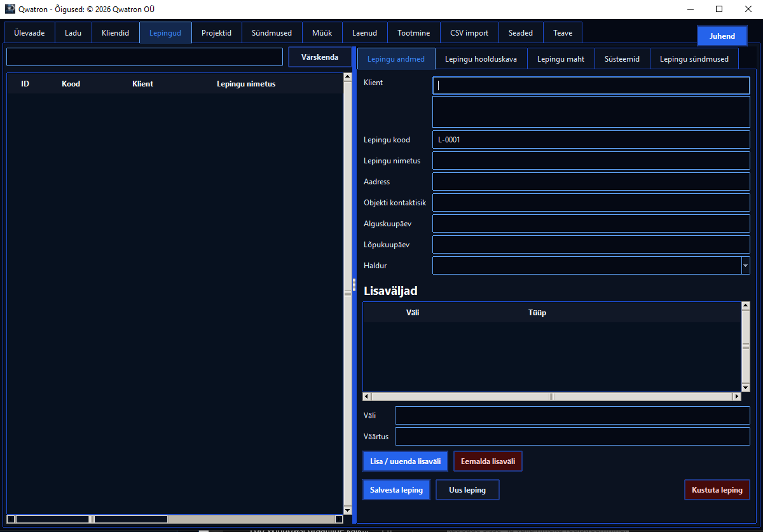Go to the Kliendid tab
The image size is (763, 532).
coord(116,33)
